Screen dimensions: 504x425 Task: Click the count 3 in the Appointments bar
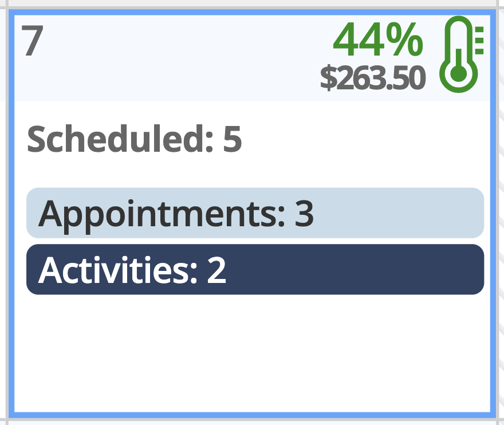pos(304,213)
